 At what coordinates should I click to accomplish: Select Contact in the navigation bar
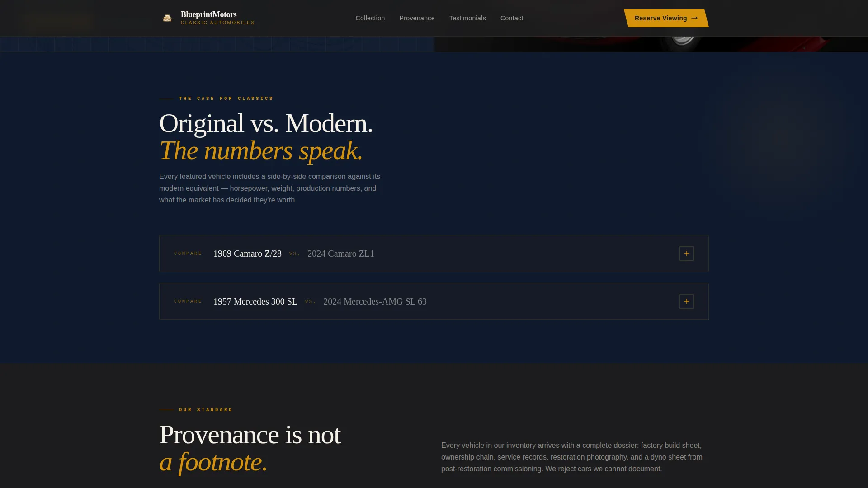(x=512, y=18)
